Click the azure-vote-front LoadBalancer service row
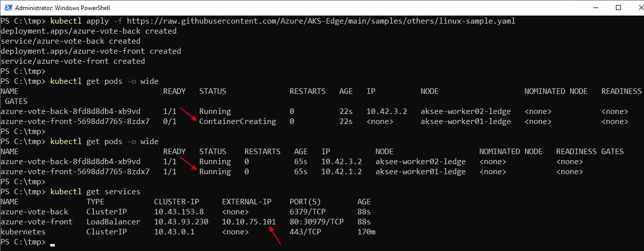644x251 pixels. coord(186,222)
